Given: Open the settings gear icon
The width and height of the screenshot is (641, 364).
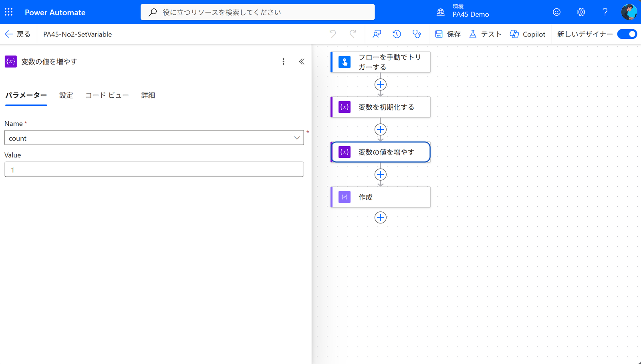Looking at the screenshot, I should click(581, 12).
